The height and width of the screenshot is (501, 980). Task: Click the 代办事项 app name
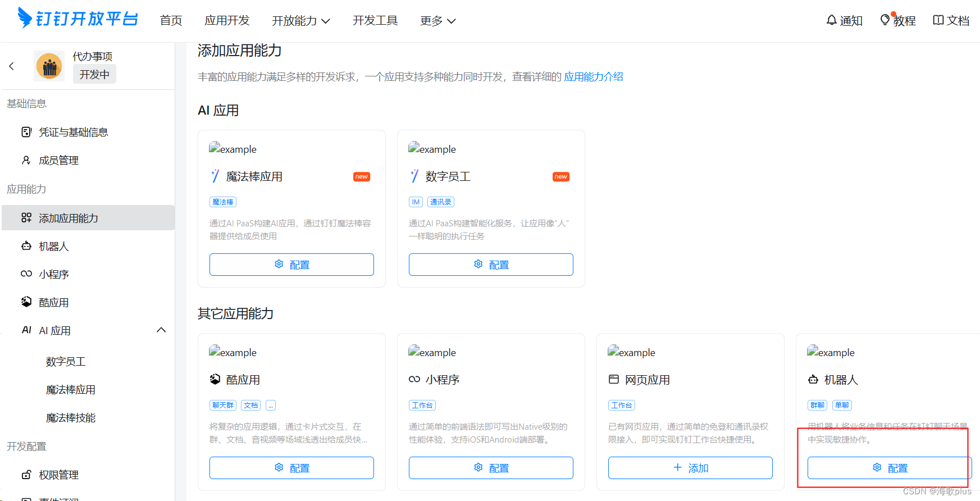[93, 56]
